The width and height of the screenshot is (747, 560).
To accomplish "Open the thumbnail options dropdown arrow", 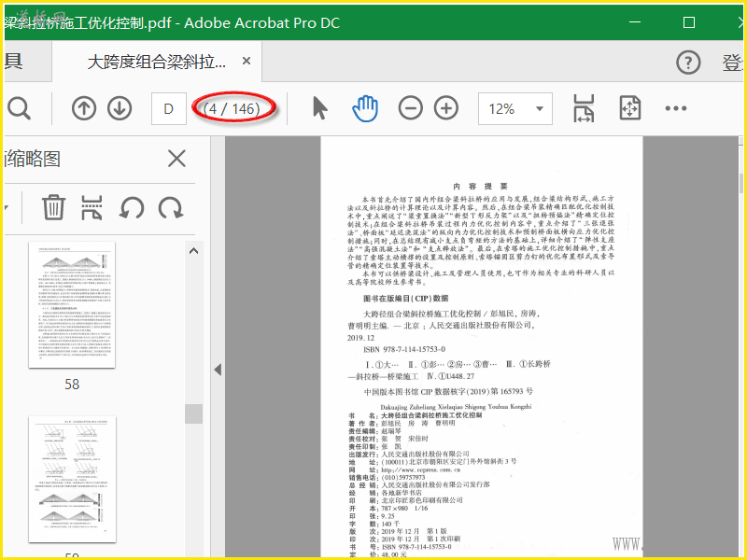I will [7, 207].
